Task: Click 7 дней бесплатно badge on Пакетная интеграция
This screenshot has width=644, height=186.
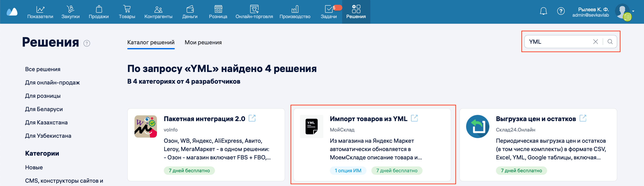Action: click(189, 170)
